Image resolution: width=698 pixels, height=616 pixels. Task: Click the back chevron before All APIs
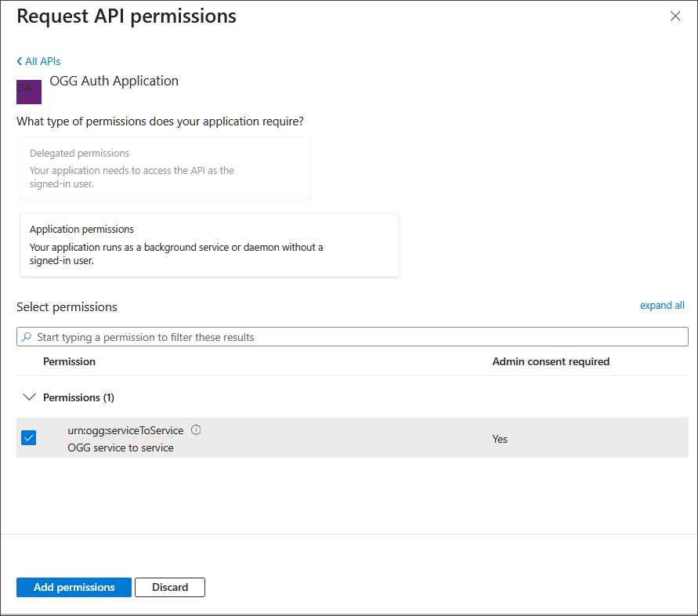coord(19,61)
